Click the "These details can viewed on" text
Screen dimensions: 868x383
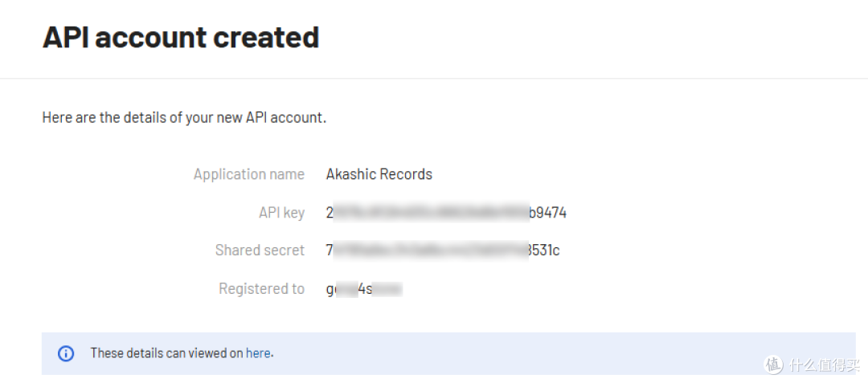tap(167, 352)
